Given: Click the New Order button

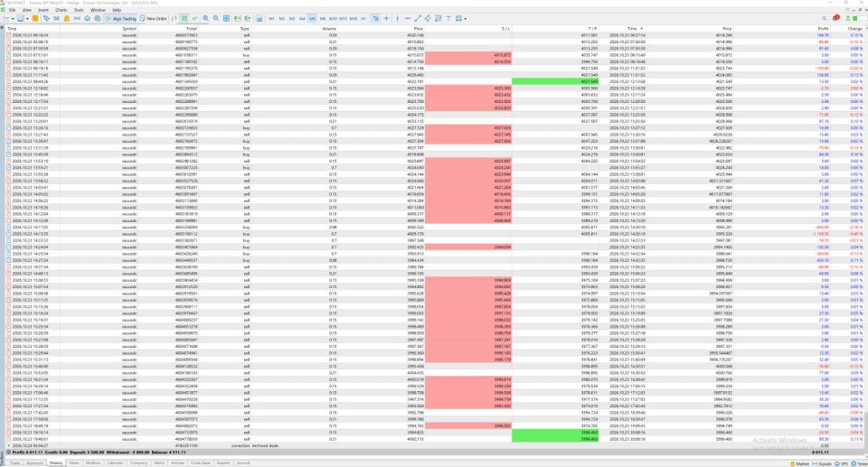Looking at the screenshot, I should 154,18.
